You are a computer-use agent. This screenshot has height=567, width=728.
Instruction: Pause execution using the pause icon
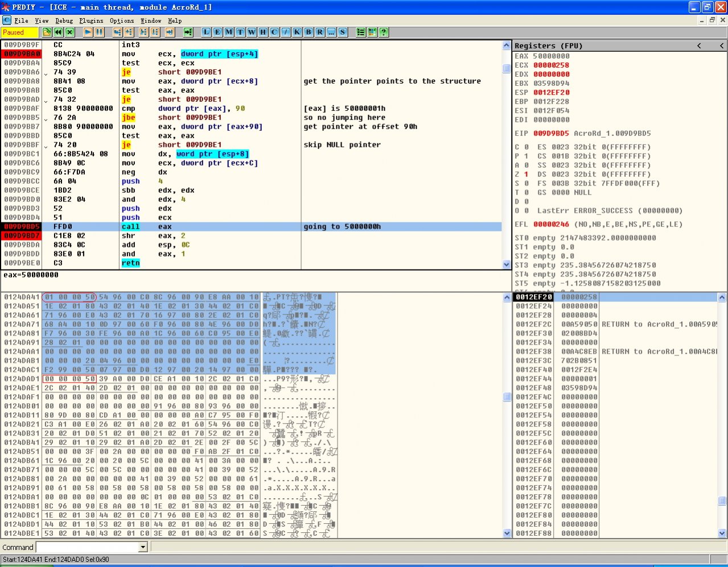point(99,32)
